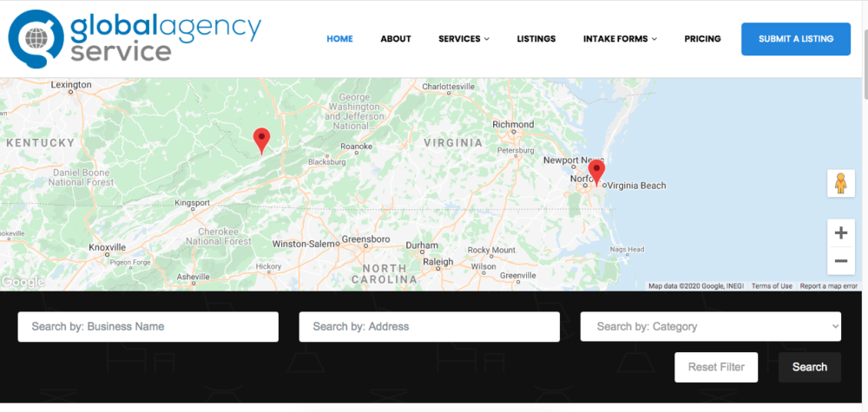The width and height of the screenshot is (868, 412).
Task: Open the Search by Category dropdown
Action: tap(710, 326)
